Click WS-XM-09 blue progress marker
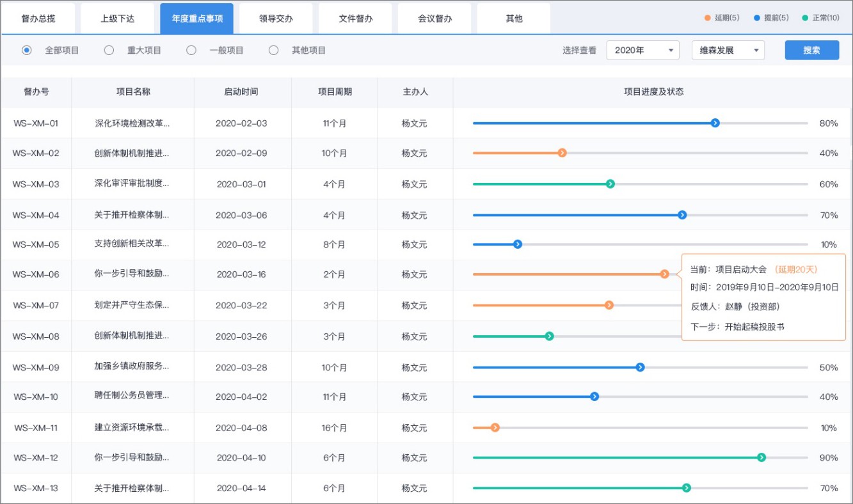 [640, 367]
